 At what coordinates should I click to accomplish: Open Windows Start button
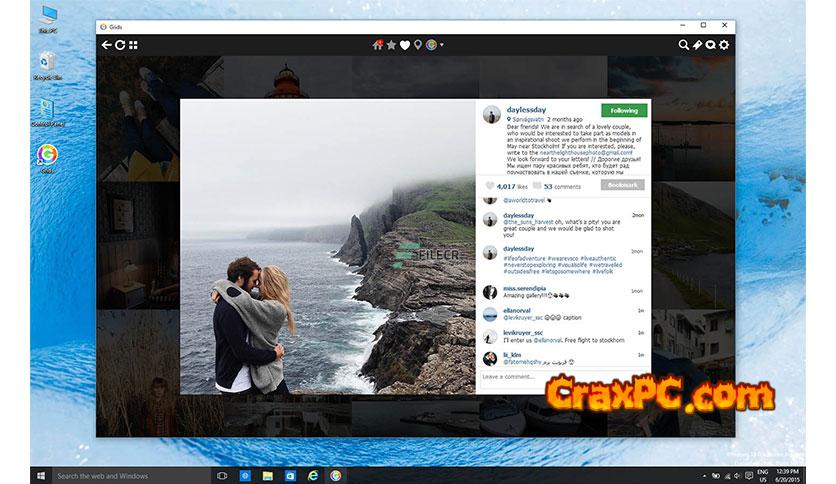41,475
